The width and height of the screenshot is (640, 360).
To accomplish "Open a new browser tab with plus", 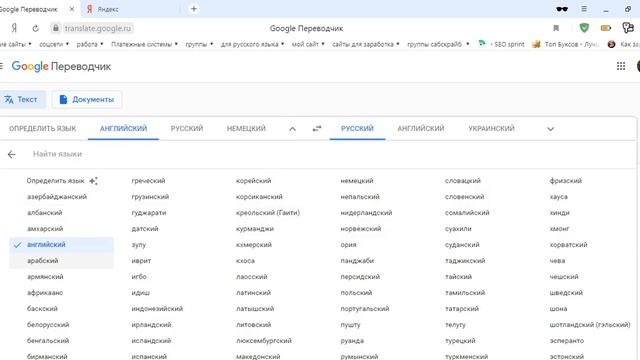I will (x=194, y=9).
